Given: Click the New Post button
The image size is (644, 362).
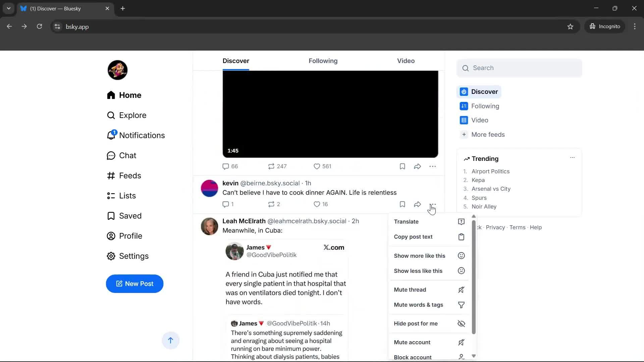Looking at the screenshot, I should [x=135, y=284].
